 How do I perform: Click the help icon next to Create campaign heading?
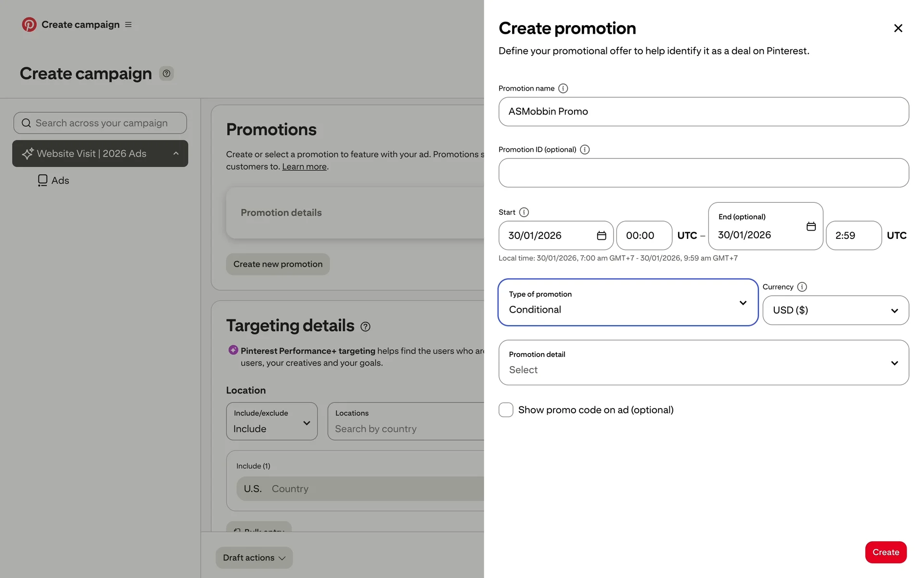coord(167,74)
